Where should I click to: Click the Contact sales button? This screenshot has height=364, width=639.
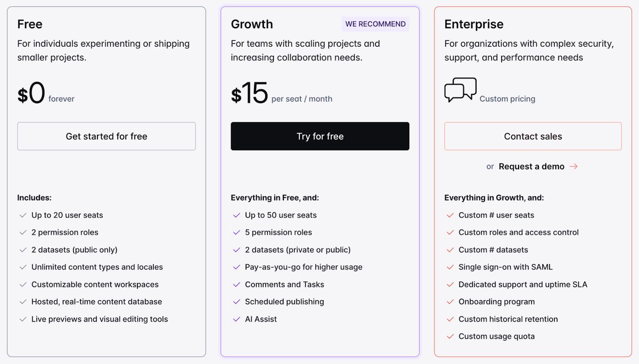[x=532, y=136]
